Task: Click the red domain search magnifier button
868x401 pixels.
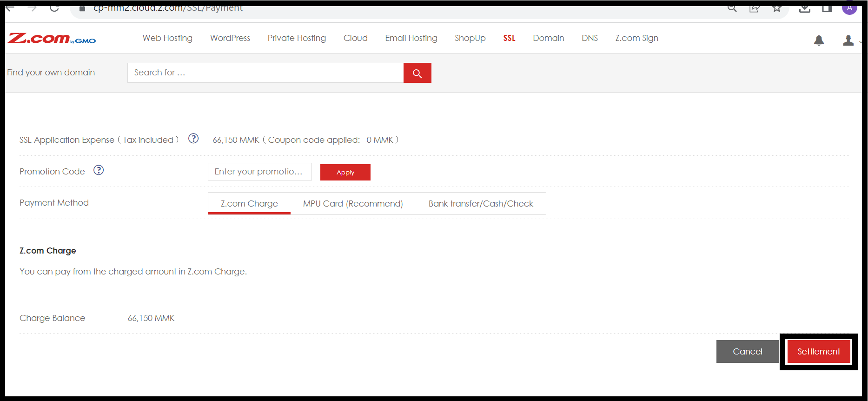Action: (x=417, y=73)
